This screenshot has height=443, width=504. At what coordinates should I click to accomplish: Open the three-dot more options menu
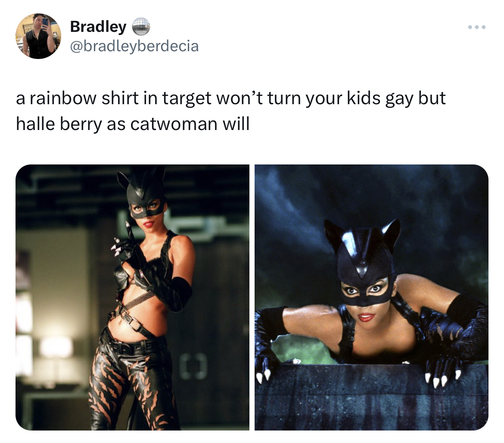coord(477,27)
